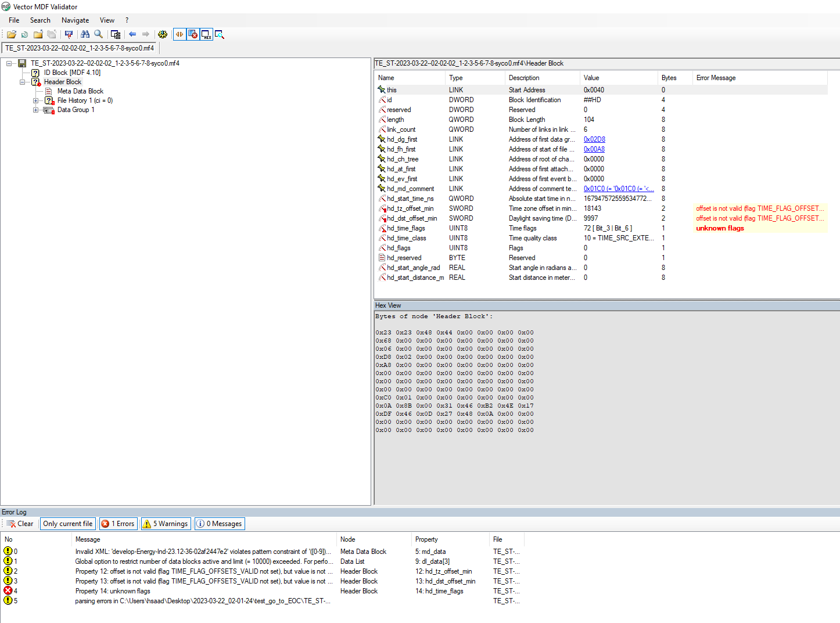This screenshot has width=840, height=623.
Task: Click the hex search toolbar icon
Action: click(220, 34)
